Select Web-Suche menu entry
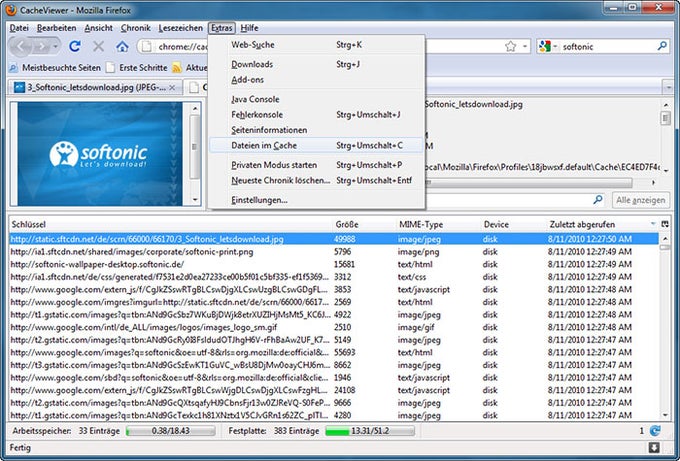 point(316,45)
